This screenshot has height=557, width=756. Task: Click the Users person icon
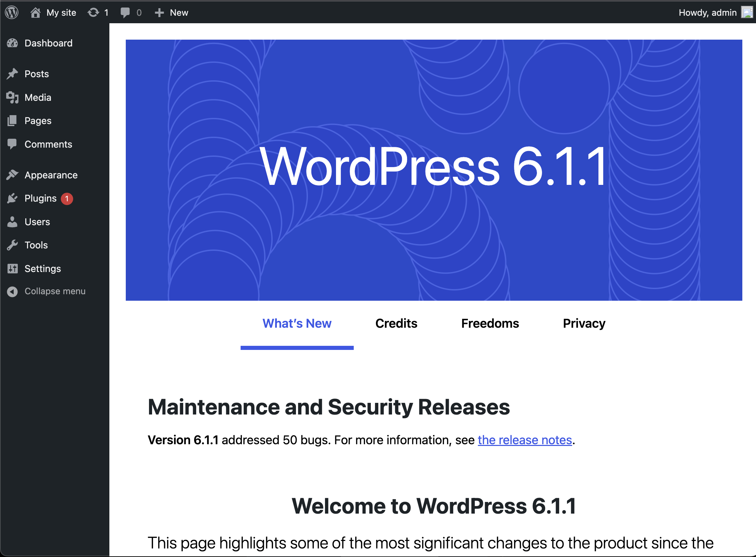pyautogui.click(x=13, y=221)
